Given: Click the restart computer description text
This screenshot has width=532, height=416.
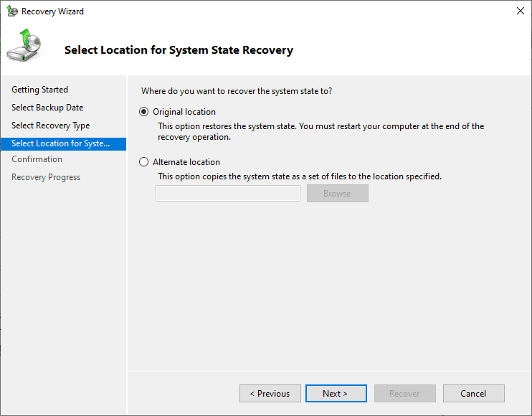Looking at the screenshot, I should [x=320, y=131].
